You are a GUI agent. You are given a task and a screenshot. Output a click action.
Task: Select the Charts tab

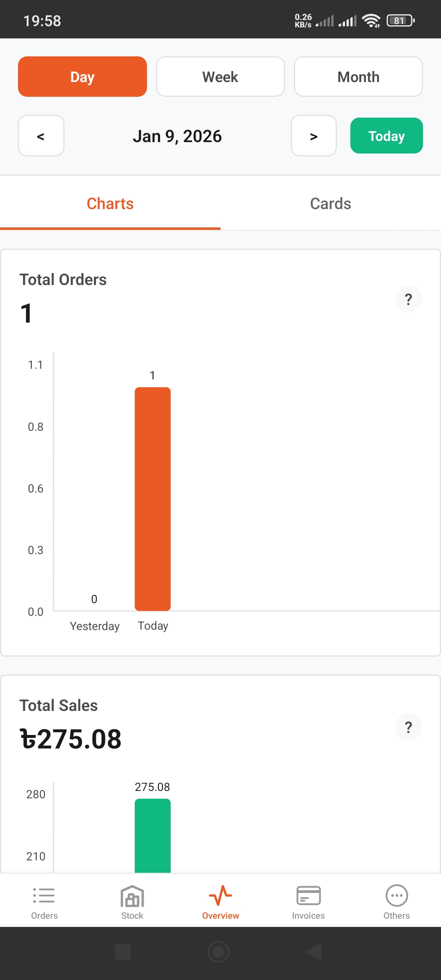[x=110, y=203]
